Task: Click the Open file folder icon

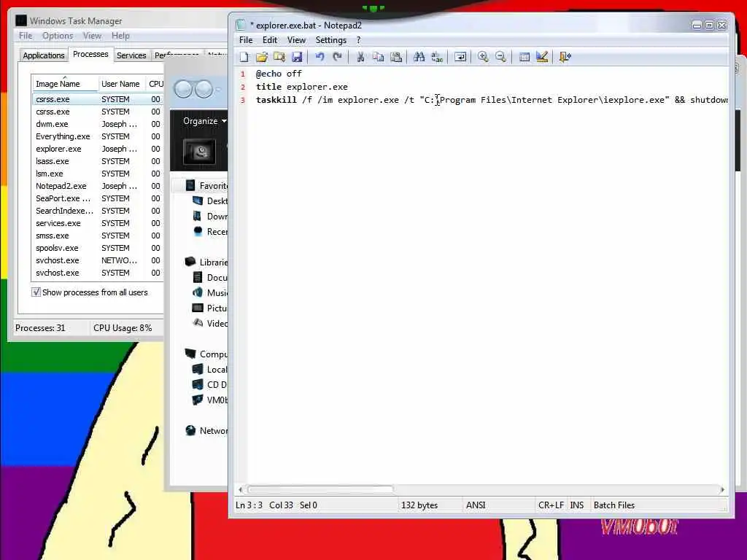Action: [x=262, y=57]
